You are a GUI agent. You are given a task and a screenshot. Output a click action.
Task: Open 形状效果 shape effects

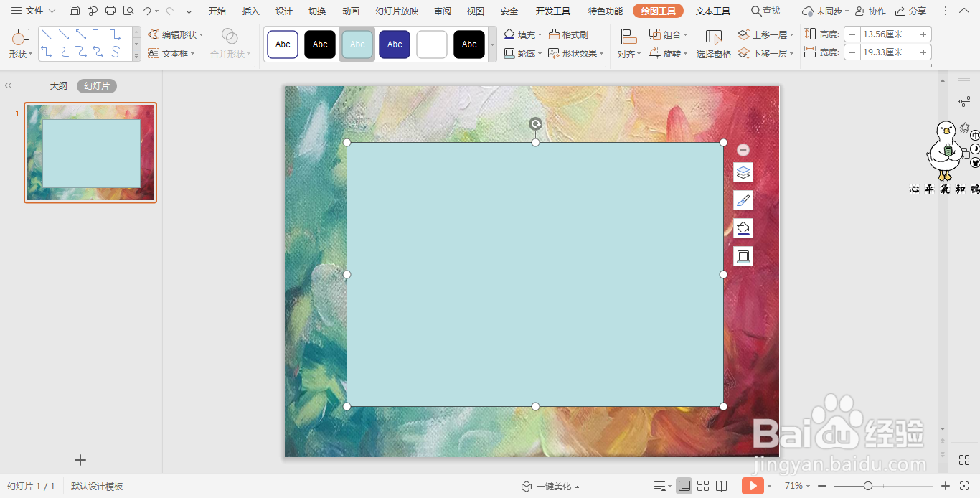(576, 53)
